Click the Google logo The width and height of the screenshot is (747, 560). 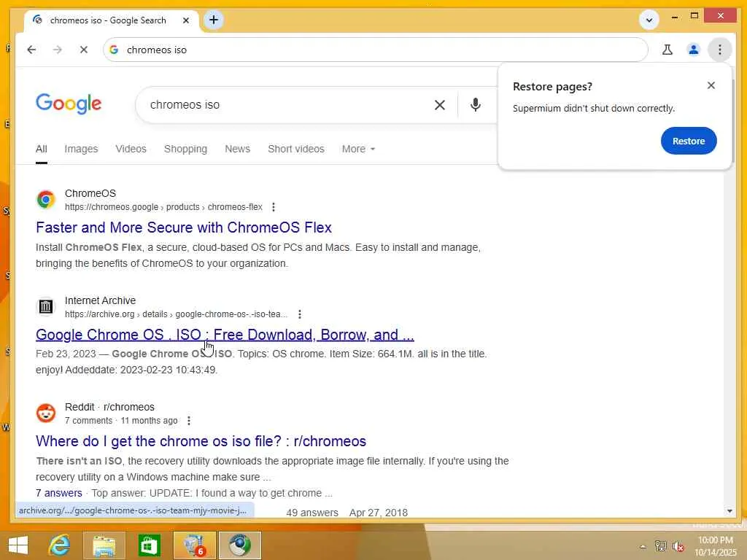[x=69, y=104]
